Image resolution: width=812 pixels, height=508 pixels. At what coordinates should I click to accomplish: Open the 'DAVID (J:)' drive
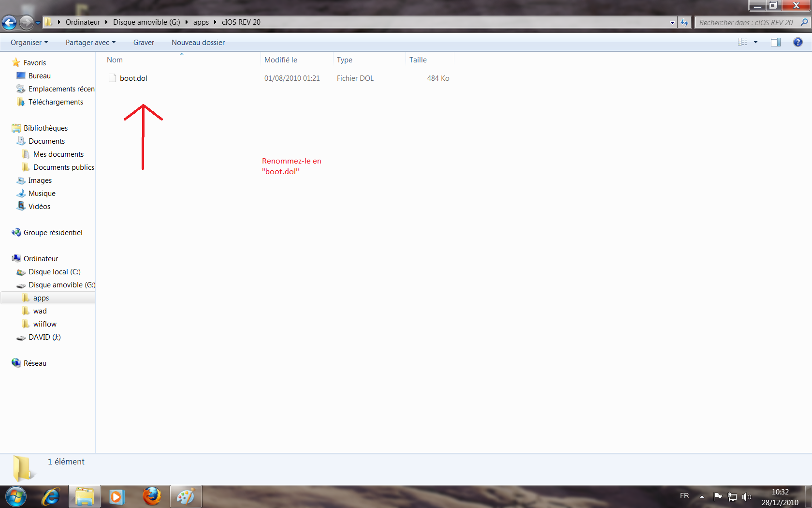coord(44,337)
